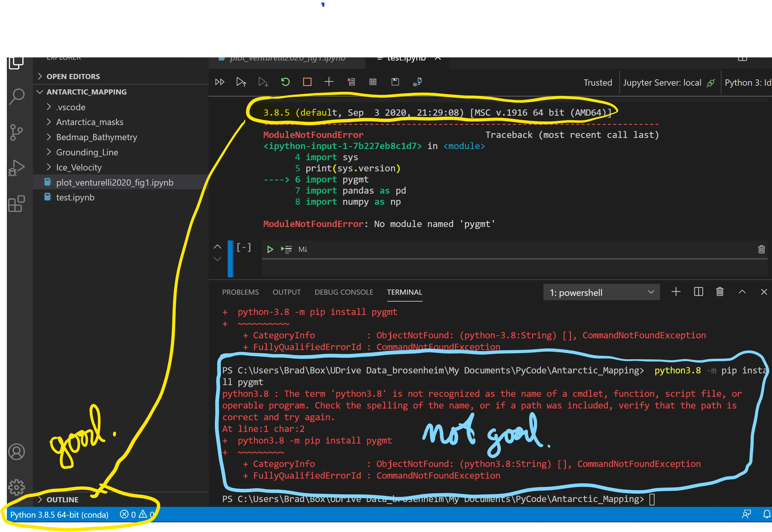Viewport: 772px width, 532px height.
Task: Click the Python 3.8.5 64-bit interpreter status
Action: 59,515
